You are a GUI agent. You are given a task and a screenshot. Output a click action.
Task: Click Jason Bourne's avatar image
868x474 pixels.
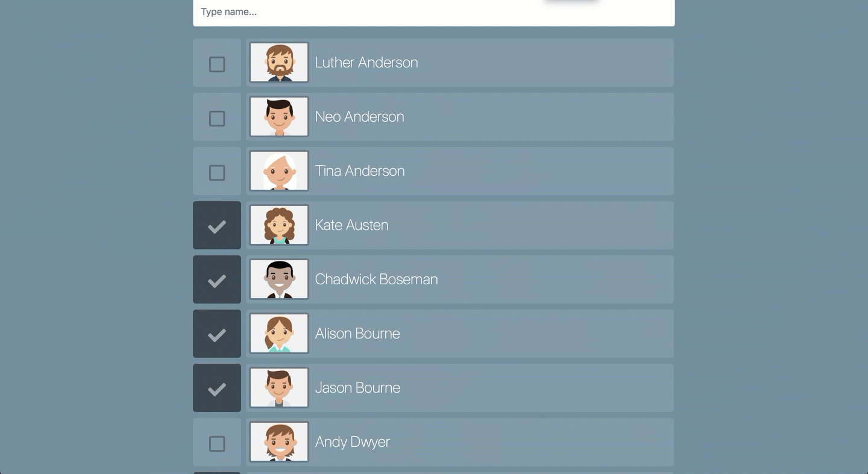point(279,388)
